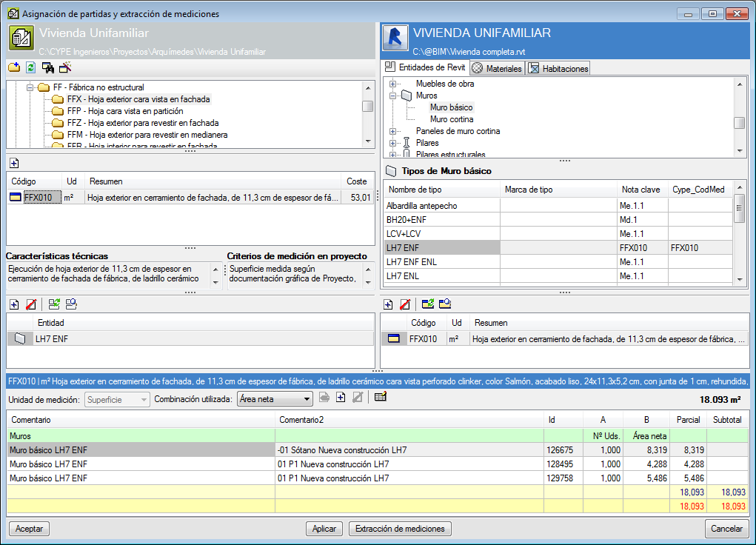Viewport: 756px width, 545px height.
Task: Click the new folder icon above the chapter tree
Action: pyautogui.click(x=14, y=67)
